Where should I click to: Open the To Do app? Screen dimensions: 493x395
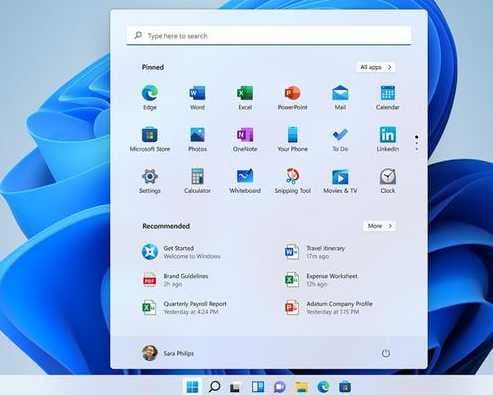tap(340, 139)
